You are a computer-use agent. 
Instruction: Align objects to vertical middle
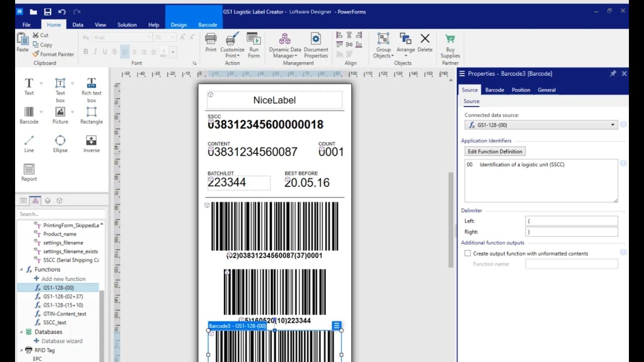point(349,45)
